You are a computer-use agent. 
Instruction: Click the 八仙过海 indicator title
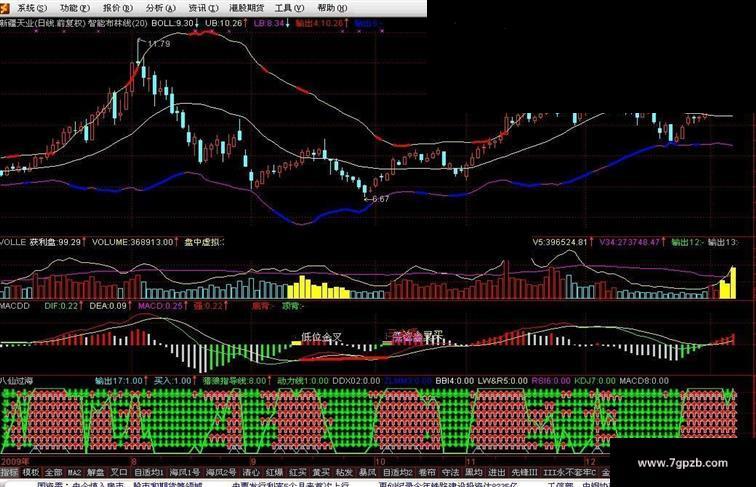tap(16, 381)
